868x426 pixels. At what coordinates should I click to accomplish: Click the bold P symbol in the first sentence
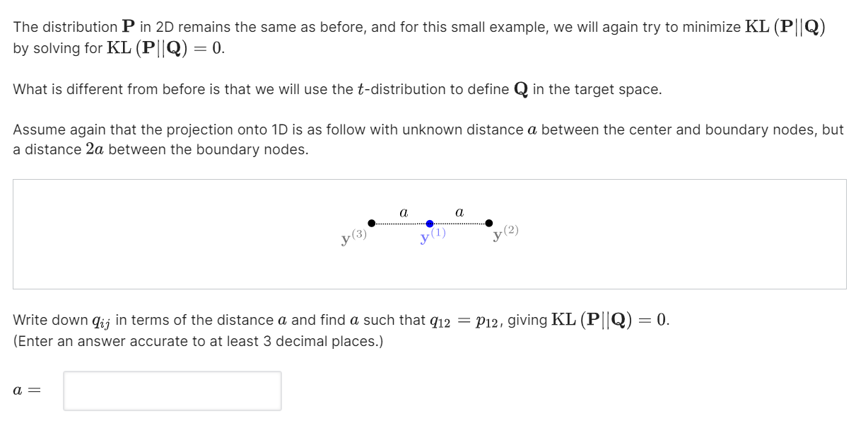point(129,26)
